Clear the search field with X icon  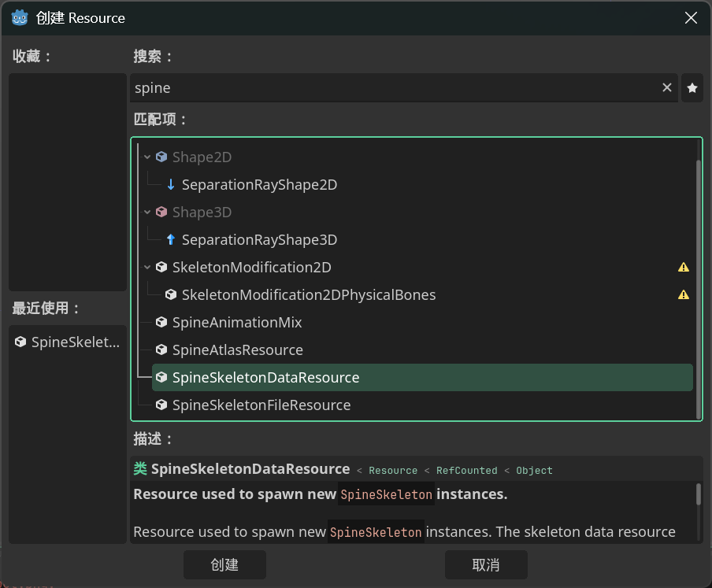[x=667, y=88]
